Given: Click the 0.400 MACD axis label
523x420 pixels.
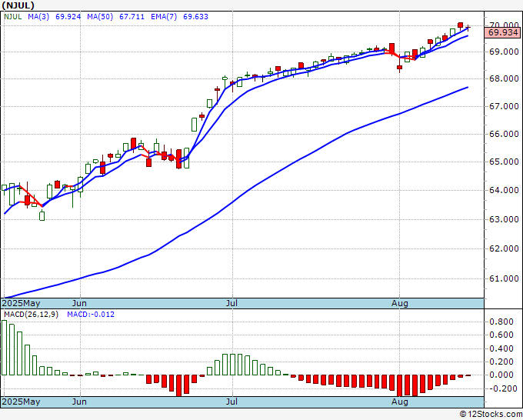Looking at the screenshot, I should click(501, 348).
